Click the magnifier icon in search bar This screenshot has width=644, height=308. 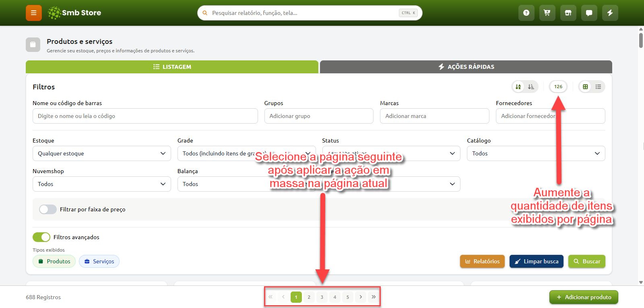[205, 13]
